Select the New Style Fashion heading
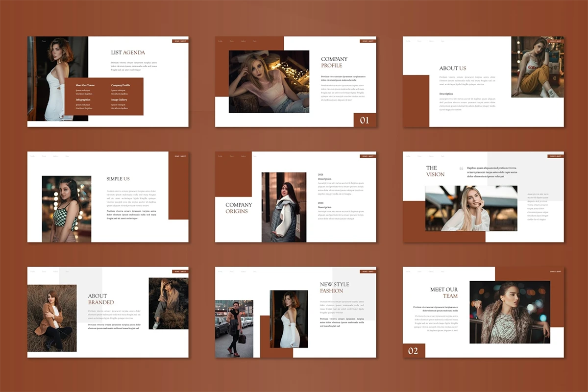Screen dimensions: 588x392 [335, 288]
